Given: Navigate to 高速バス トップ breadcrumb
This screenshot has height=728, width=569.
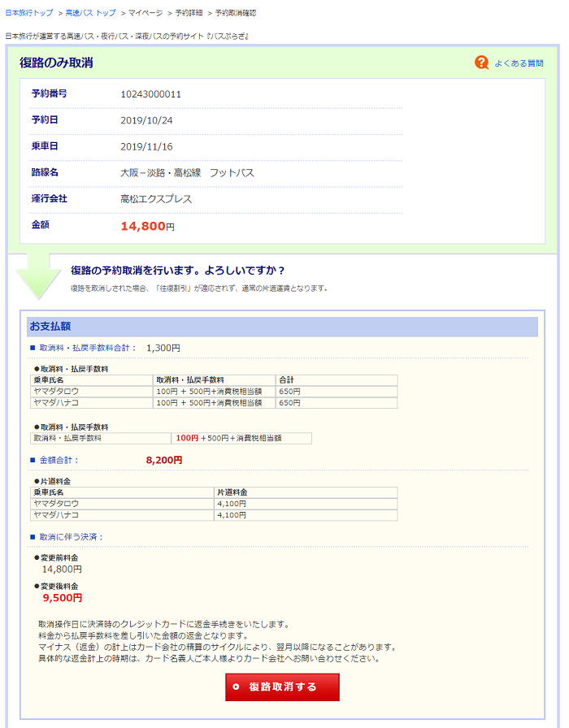Looking at the screenshot, I should pyautogui.click(x=90, y=14).
